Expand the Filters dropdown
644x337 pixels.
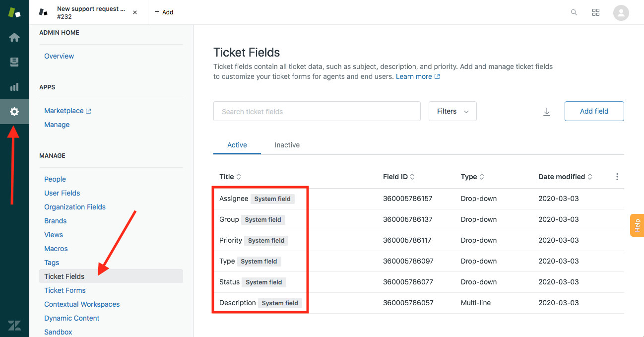[452, 111]
